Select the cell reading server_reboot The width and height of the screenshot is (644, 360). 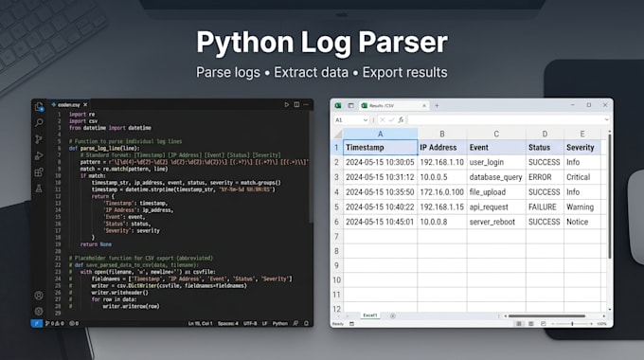pos(496,222)
